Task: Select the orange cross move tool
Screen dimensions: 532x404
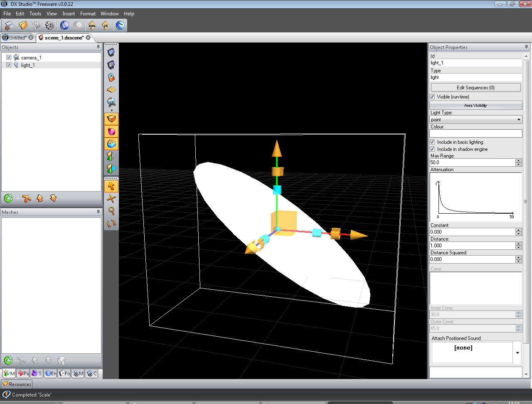Action: (111, 199)
